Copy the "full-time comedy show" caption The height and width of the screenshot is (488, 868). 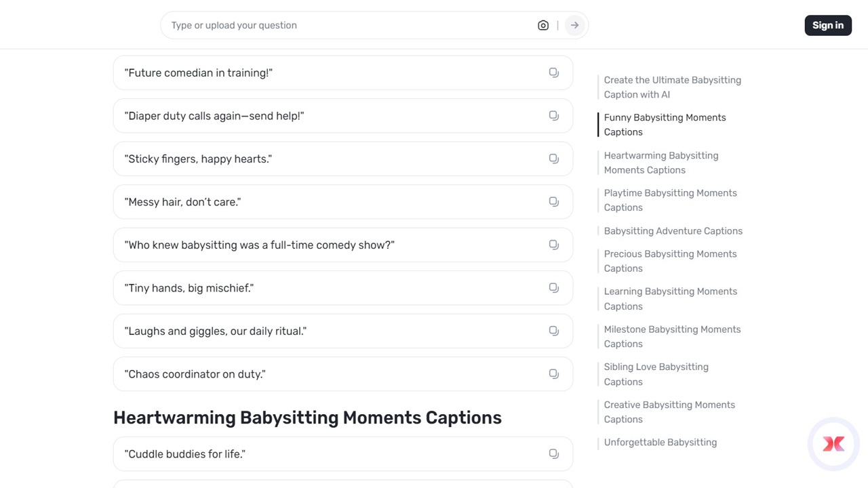tap(553, 245)
